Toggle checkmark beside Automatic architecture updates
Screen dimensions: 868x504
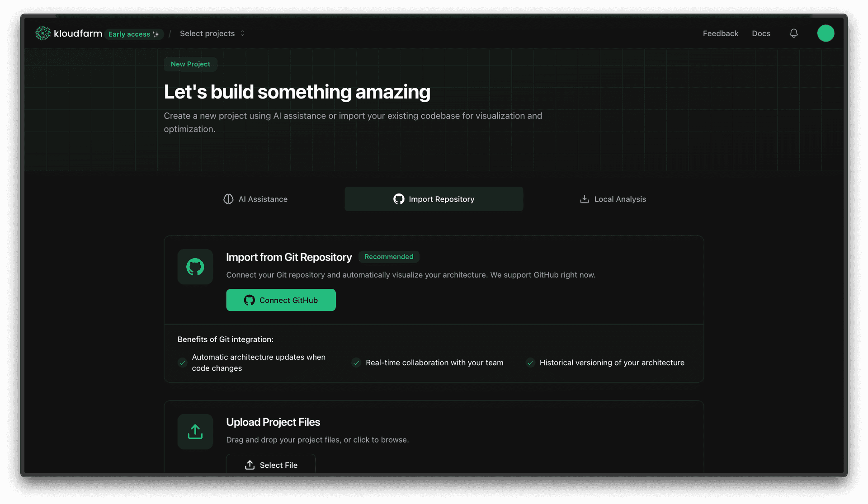[x=182, y=363]
